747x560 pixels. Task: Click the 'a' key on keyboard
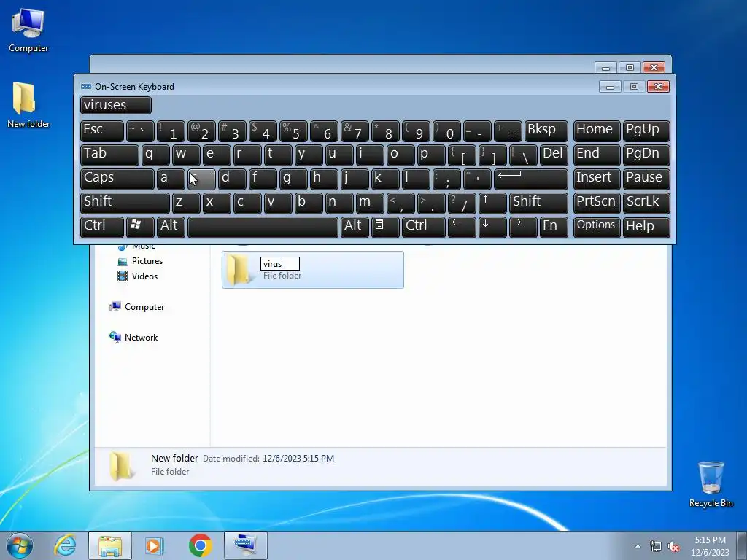tap(171, 179)
